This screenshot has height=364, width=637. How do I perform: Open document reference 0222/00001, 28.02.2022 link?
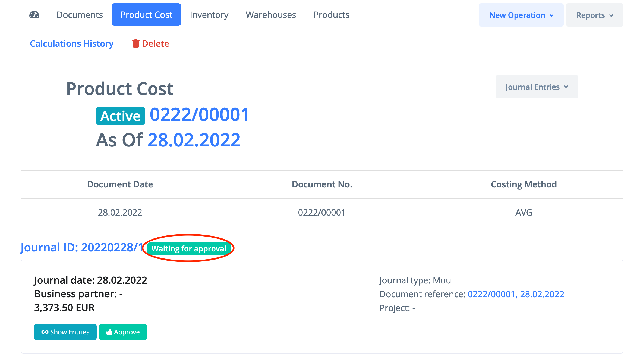point(516,294)
